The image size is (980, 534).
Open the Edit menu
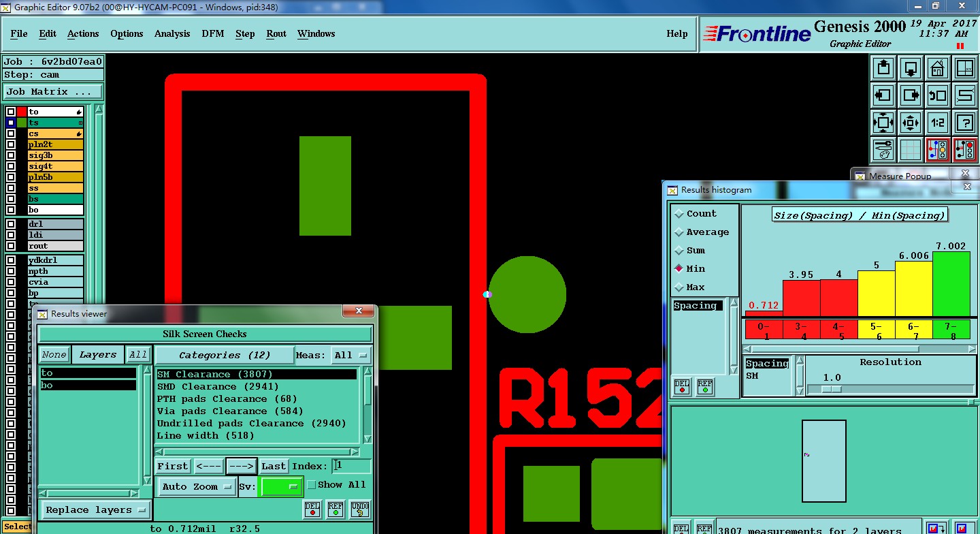pyautogui.click(x=48, y=33)
